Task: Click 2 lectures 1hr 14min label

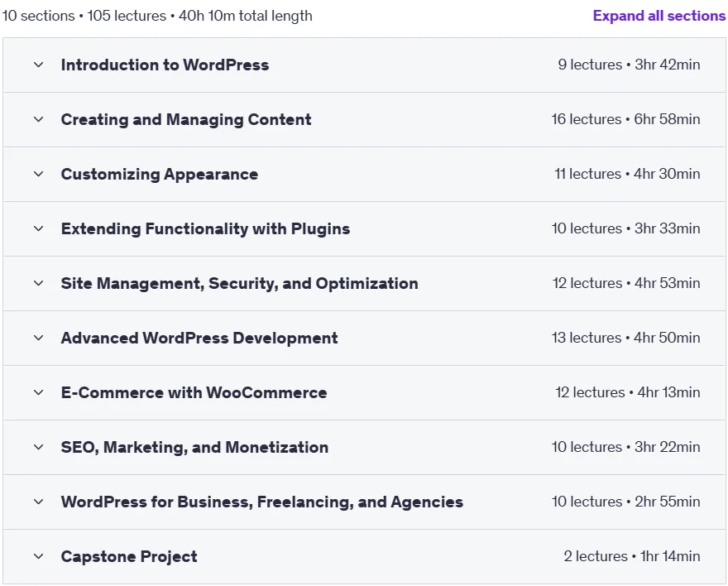Action: [x=632, y=556]
